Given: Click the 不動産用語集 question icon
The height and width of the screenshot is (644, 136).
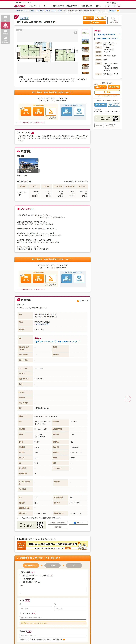Looking at the screenshot, I should point(78,301).
